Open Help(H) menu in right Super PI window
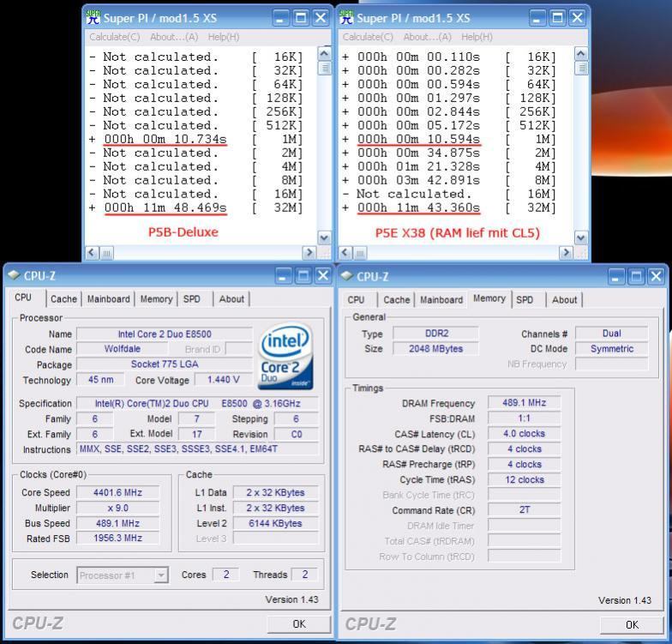Viewport: 672px width, 644px height. pos(477,37)
